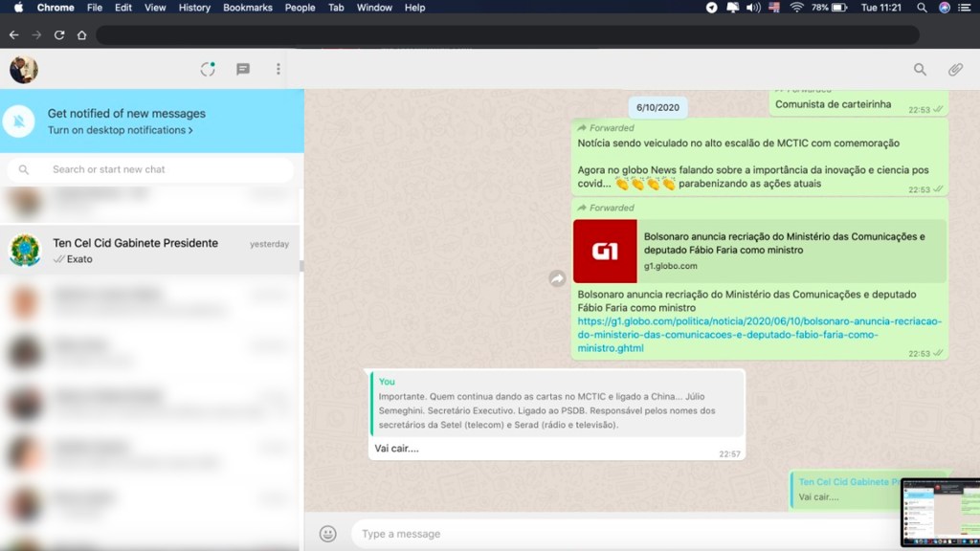The height and width of the screenshot is (551, 980).
Task: Navigate back using the browser arrow
Action: (13, 33)
